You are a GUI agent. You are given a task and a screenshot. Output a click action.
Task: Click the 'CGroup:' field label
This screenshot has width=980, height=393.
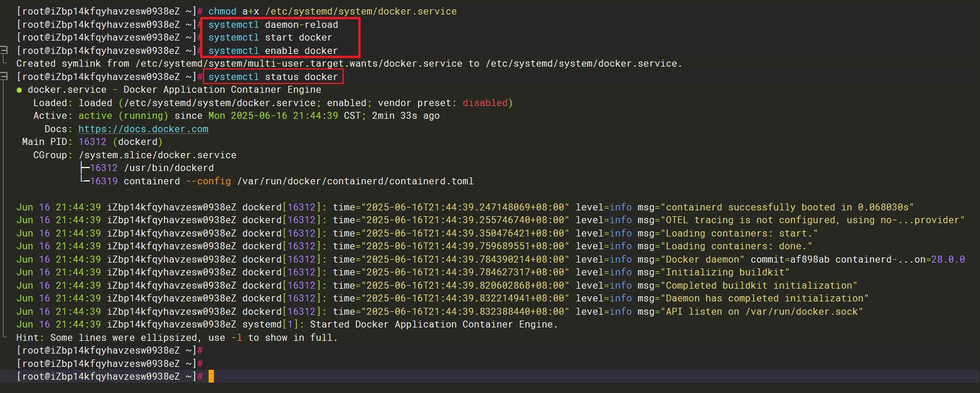tap(53, 155)
